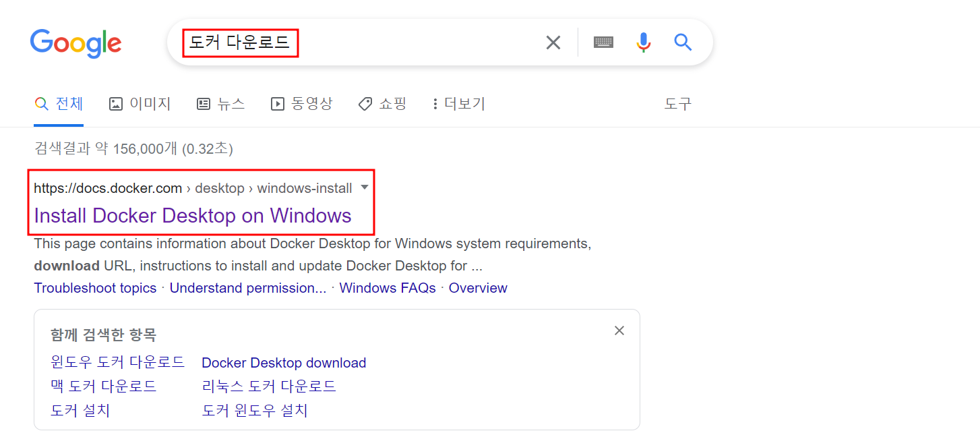980x433 pixels.
Task: Switch to the 뉴스 tab
Action: pyautogui.click(x=220, y=104)
